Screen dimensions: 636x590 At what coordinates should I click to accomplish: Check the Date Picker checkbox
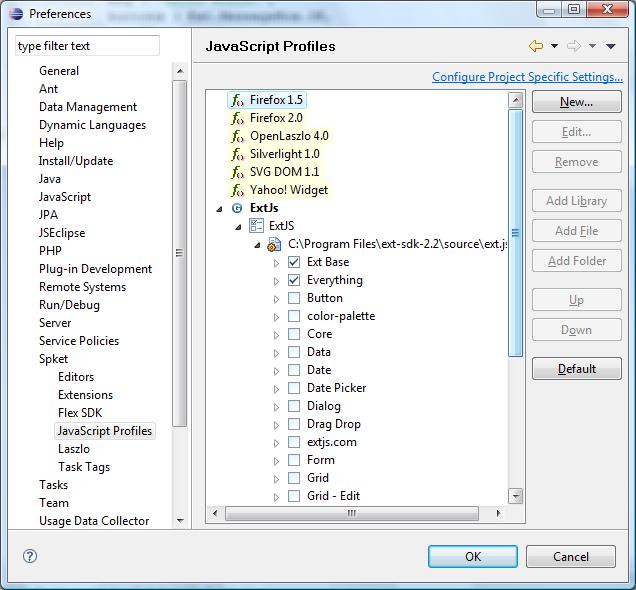point(294,388)
